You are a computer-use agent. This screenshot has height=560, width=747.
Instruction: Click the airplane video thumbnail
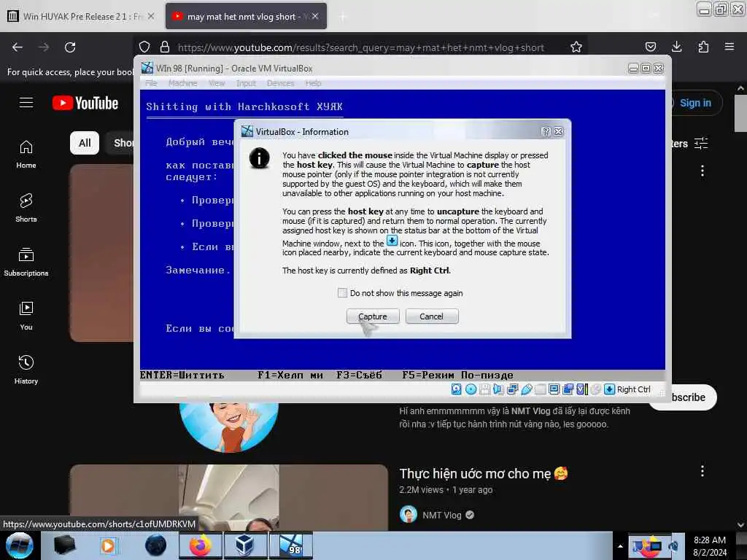point(229,497)
